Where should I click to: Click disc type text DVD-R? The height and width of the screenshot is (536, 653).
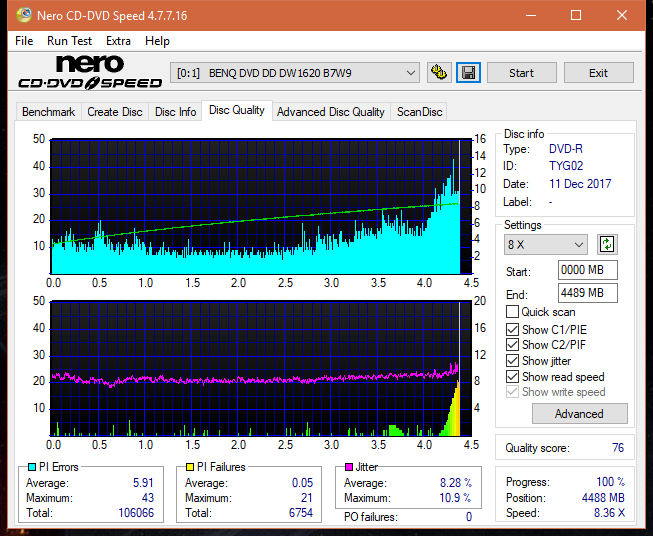coord(566,149)
